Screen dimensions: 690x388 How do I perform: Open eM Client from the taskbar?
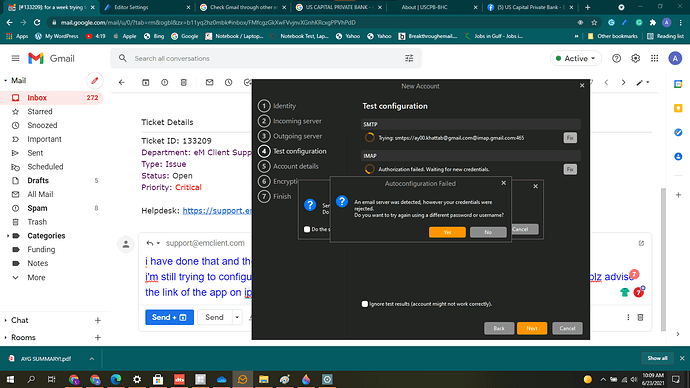[242, 379]
